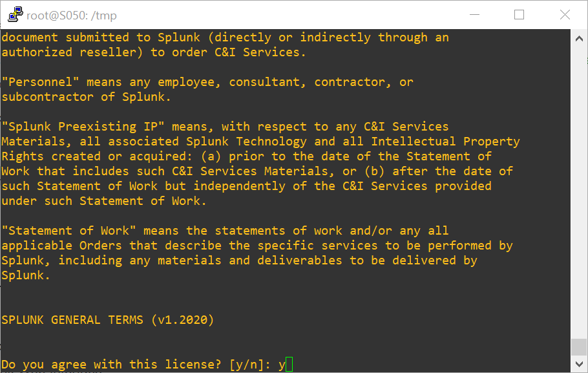
Task: Click the word 'deliverables' in the terminal
Action: click(300, 261)
